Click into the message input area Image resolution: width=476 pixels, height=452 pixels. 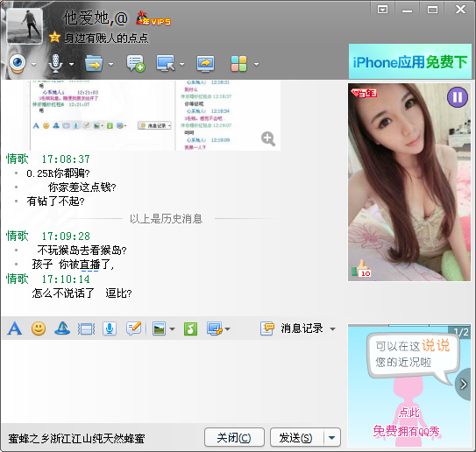(172, 381)
